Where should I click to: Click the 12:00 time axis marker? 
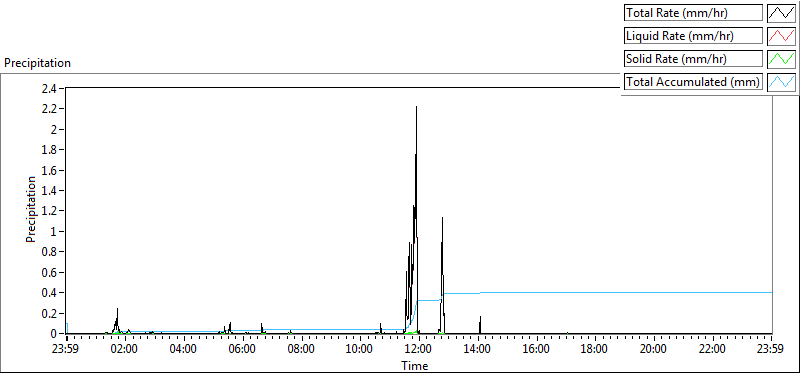(419, 350)
